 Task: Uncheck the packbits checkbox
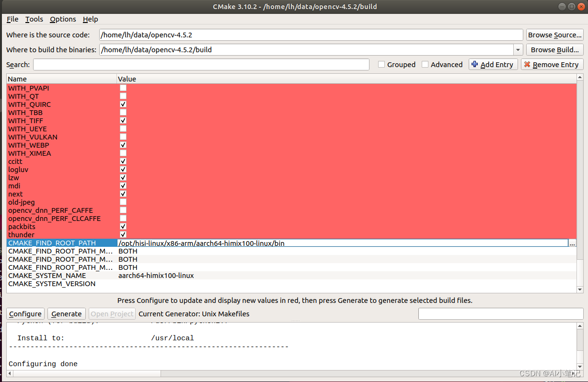click(x=123, y=227)
